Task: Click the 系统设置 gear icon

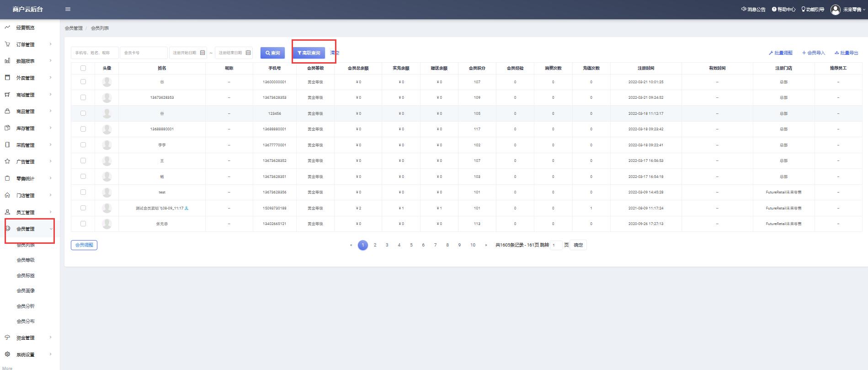Action: (x=7, y=354)
